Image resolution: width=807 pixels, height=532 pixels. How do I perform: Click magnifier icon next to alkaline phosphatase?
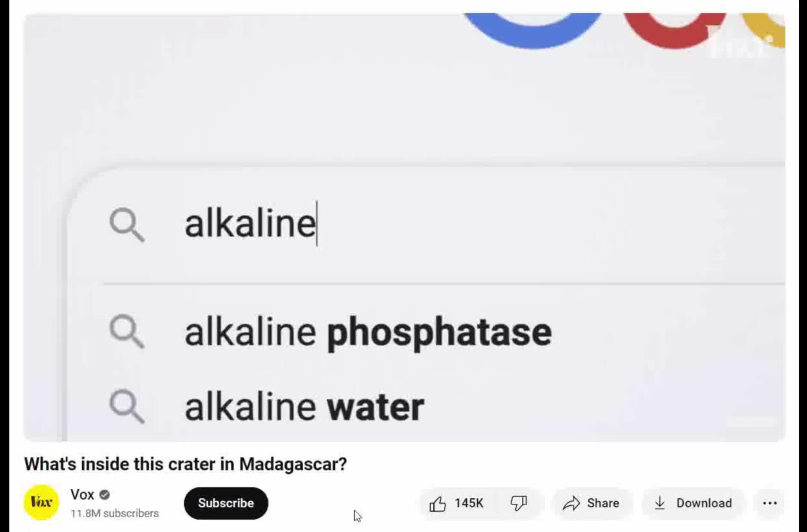127,332
